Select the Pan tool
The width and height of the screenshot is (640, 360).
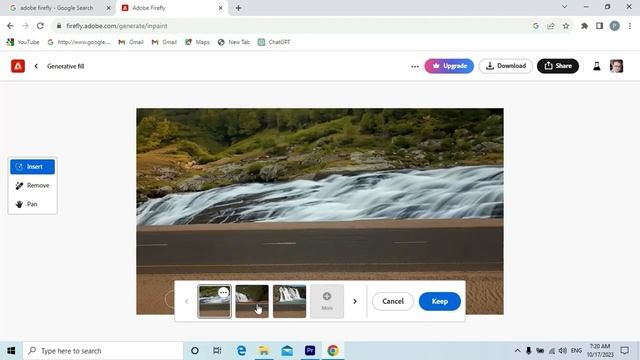point(32,204)
